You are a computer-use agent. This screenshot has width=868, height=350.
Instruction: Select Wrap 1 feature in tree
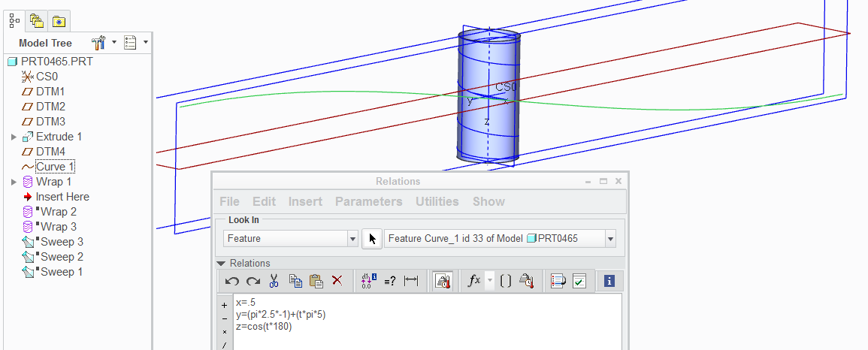[x=47, y=181]
